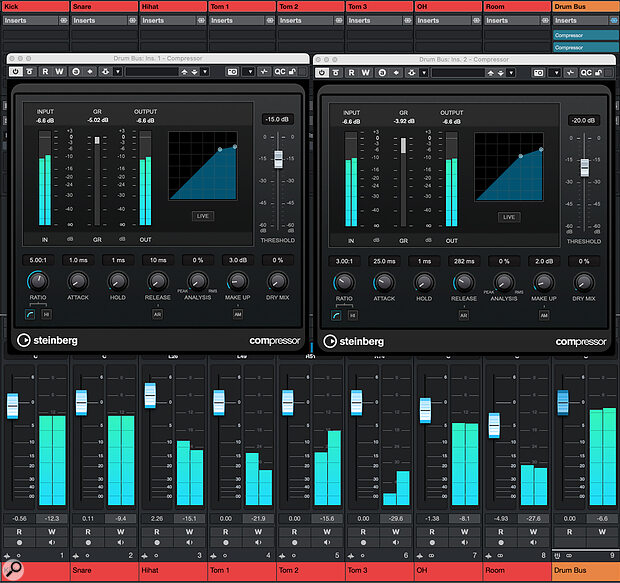Toggle HI ratio button in Ins. 2 Compressor
The width and height of the screenshot is (620, 583).
tap(353, 316)
